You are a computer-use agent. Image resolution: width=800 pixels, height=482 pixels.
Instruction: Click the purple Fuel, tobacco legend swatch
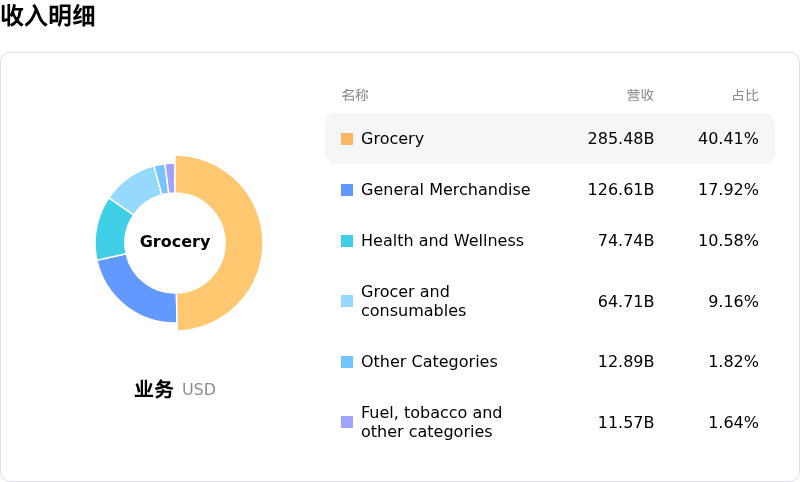(347, 422)
